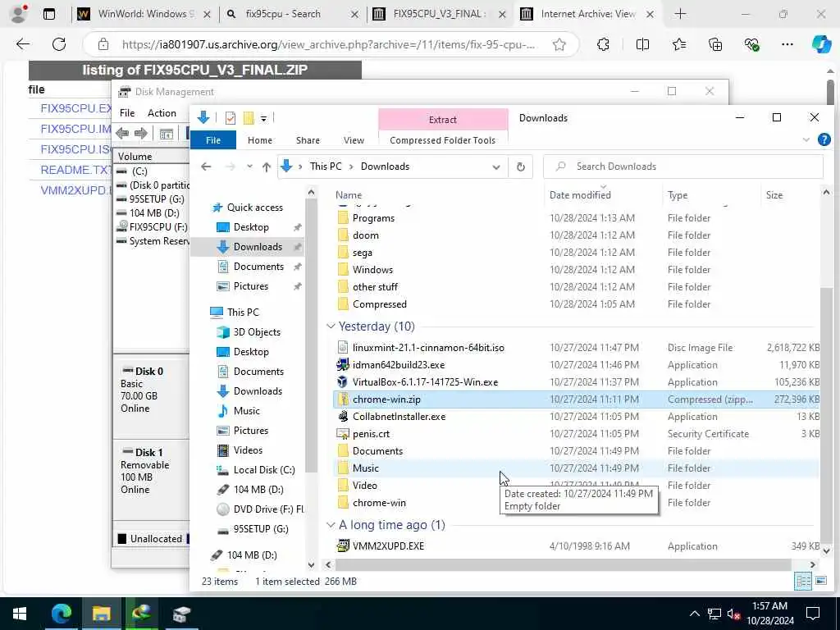Collapse the A long time ago group
840x630 pixels.
tap(331, 525)
